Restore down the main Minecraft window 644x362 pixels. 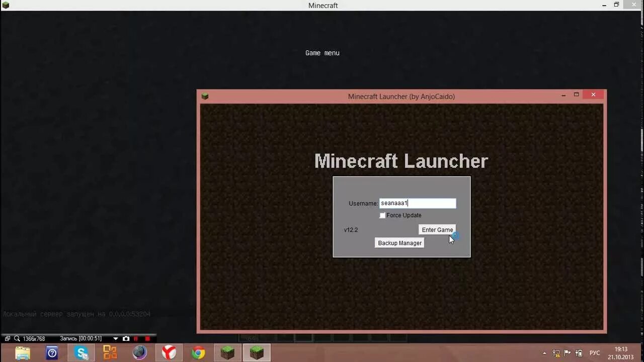tap(616, 5)
